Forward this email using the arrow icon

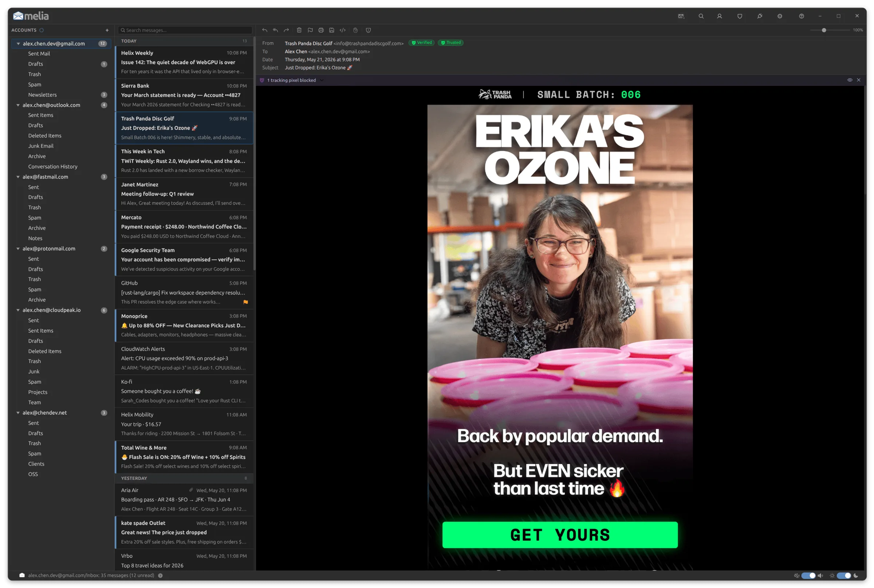tap(286, 30)
